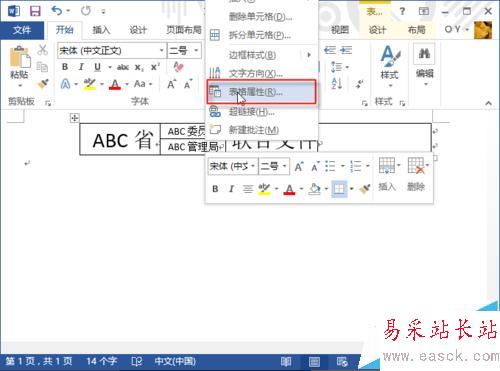Expand the ribbon highlight color dropdown arrow

click(102, 84)
